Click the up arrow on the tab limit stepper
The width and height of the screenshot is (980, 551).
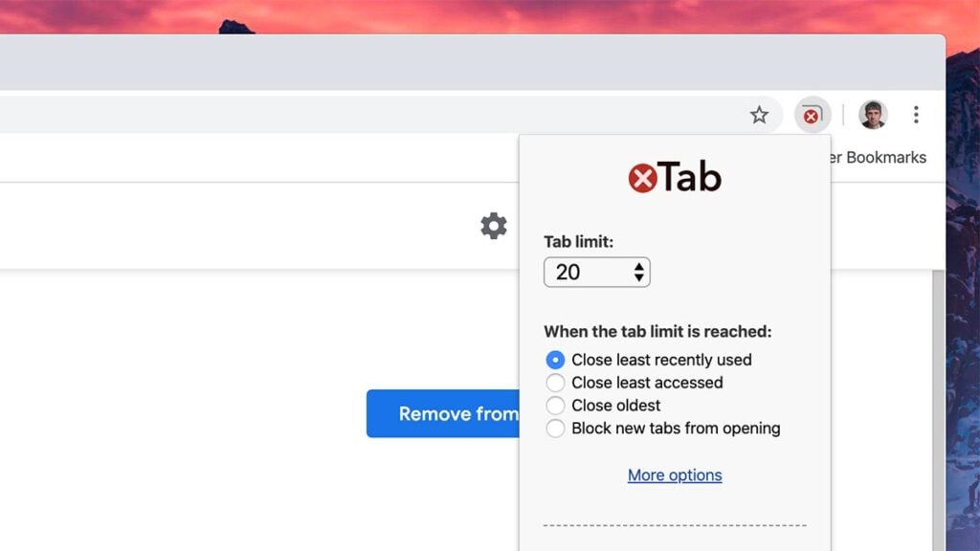pyautogui.click(x=639, y=268)
